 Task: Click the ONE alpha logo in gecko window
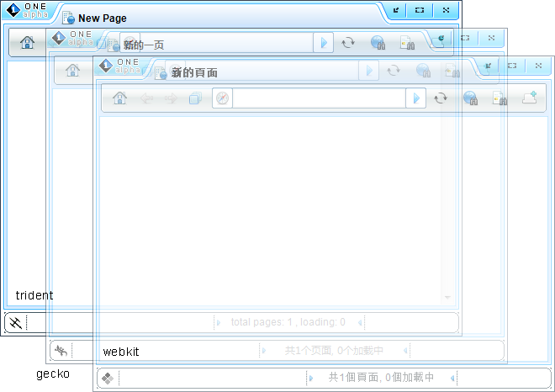click(72, 38)
